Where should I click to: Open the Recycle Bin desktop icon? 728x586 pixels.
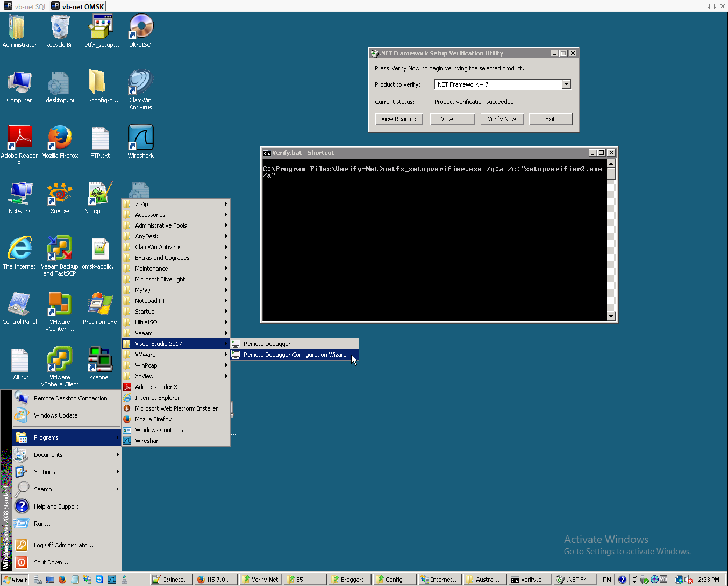(60, 31)
